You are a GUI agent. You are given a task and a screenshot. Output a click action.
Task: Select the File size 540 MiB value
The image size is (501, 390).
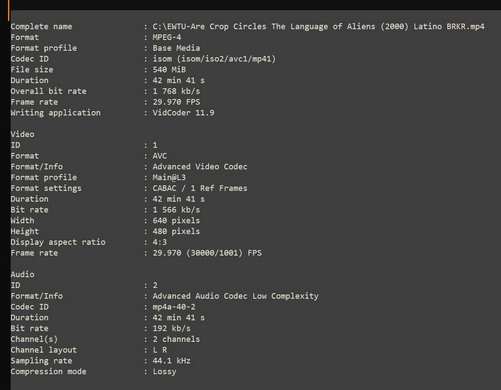[169, 70]
